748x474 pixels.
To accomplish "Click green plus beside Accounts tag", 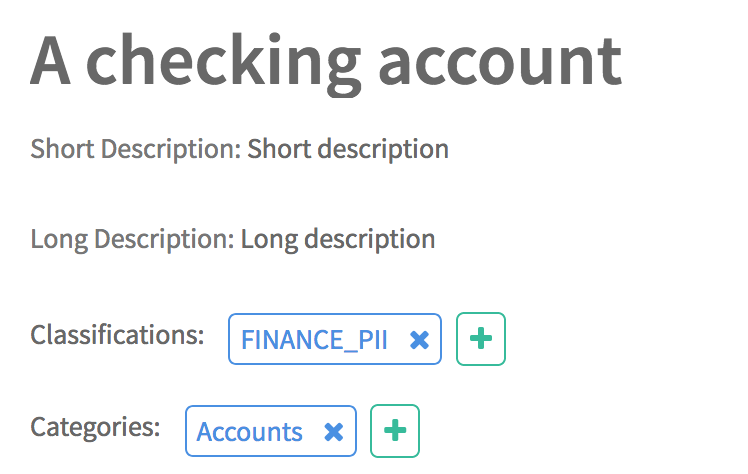I will [395, 431].
